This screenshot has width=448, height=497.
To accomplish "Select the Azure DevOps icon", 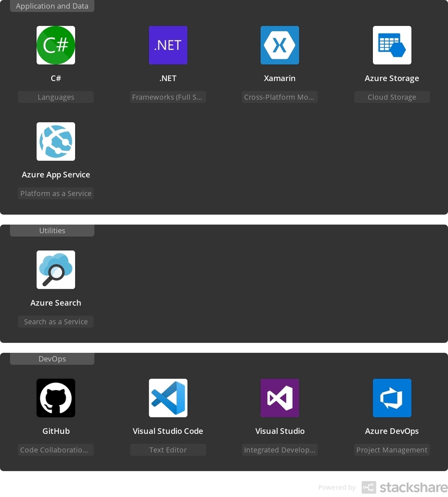I will coord(392,398).
